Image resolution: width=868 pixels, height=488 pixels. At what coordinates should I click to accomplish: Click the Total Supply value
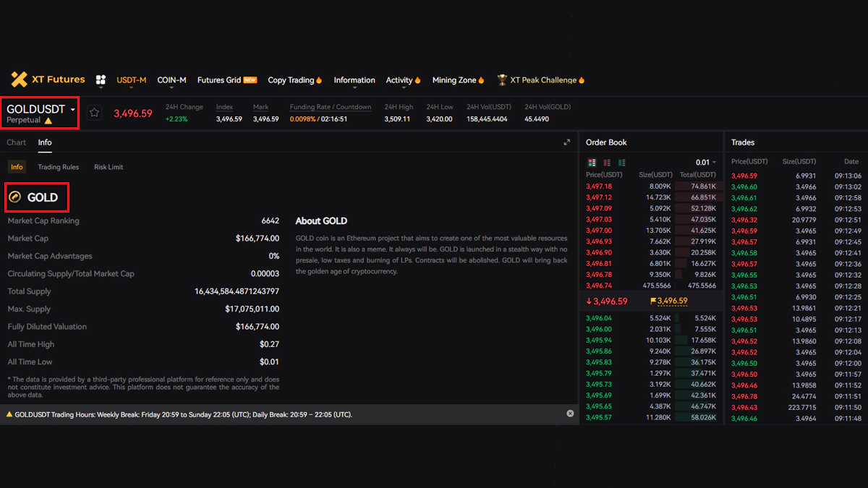click(237, 291)
